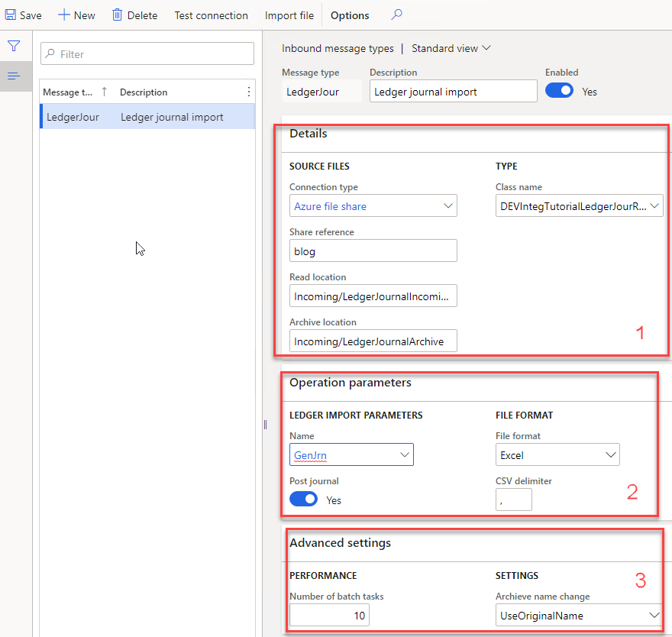Select the LedgerJour grid row cell
This screenshot has width=672, height=637.
(73, 117)
